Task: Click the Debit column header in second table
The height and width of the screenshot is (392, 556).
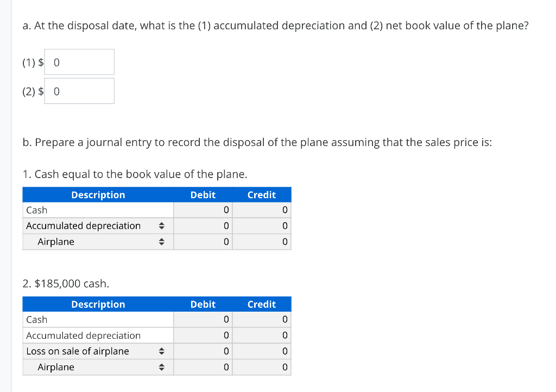Action: [203, 304]
